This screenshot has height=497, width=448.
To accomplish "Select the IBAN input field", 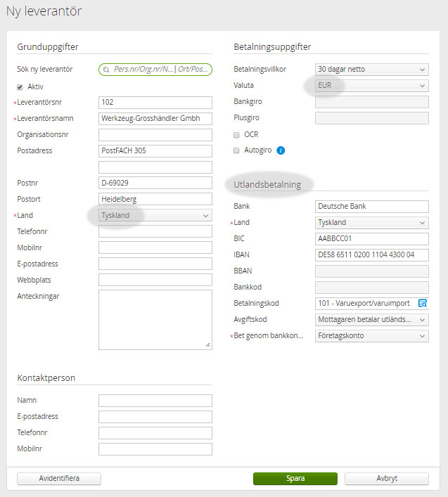I will point(371,255).
